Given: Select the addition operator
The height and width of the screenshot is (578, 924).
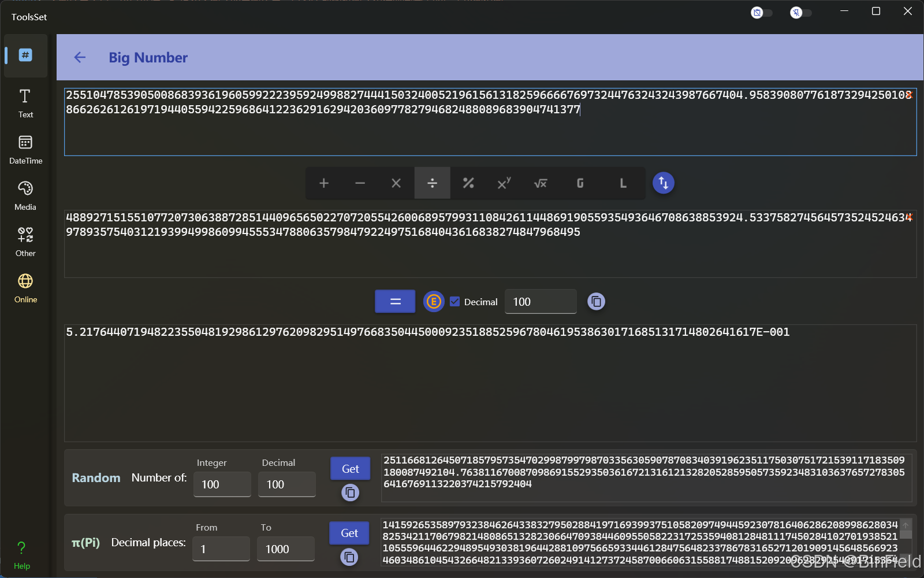Looking at the screenshot, I should 324,183.
